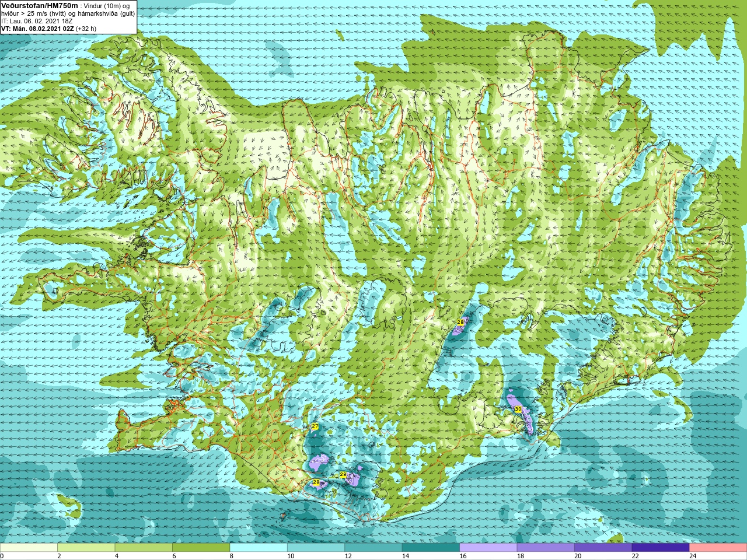
Task: Select the 8–10 m/s light cyan legend swatch
Action: pos(259,548)
